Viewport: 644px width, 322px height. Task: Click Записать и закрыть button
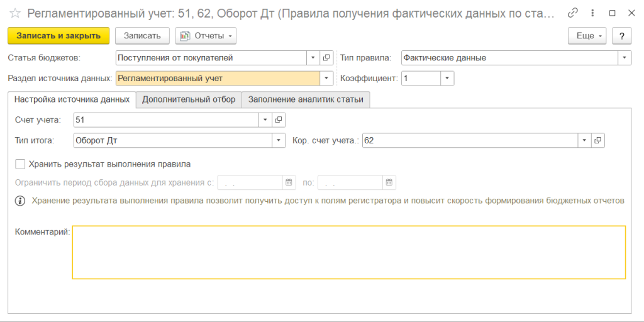[58, 36]
